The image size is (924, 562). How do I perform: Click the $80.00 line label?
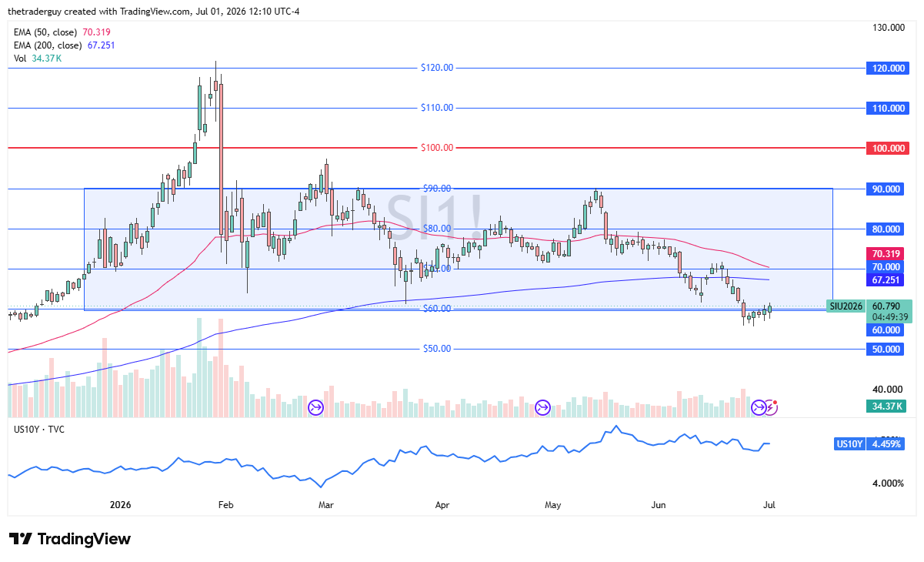coord(437,229)
